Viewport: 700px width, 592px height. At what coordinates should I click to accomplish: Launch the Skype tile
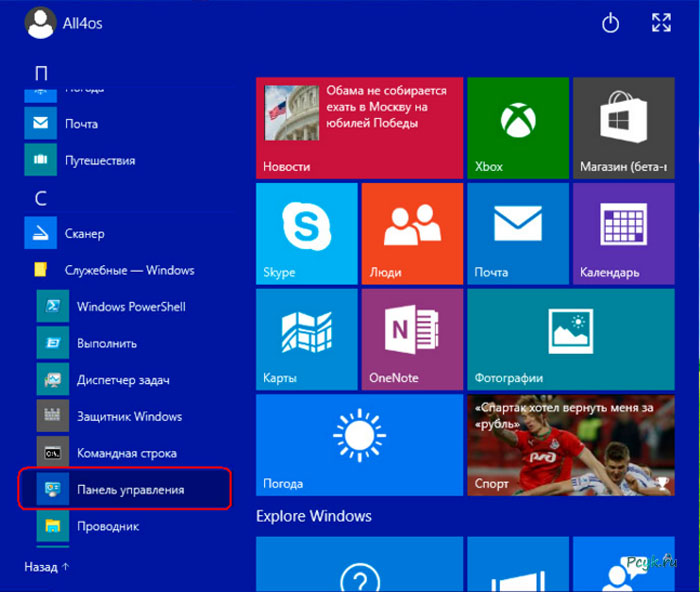(307, 234)
